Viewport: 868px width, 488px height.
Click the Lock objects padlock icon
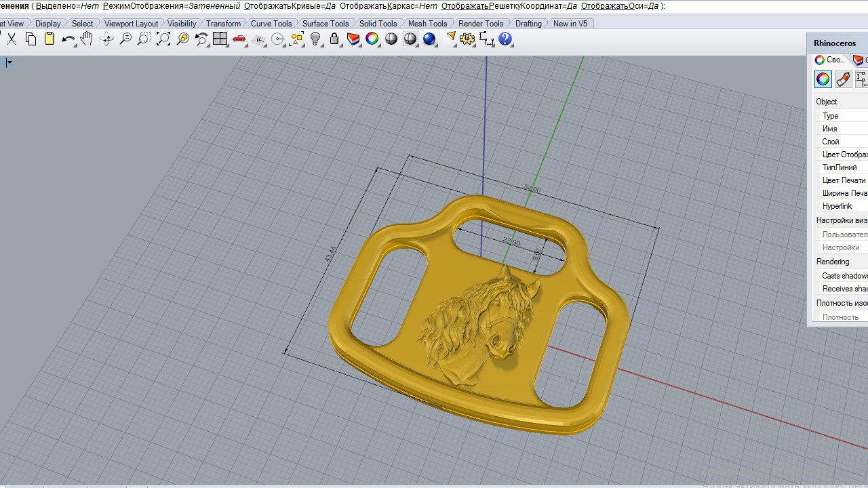click(x=334, y=39)
